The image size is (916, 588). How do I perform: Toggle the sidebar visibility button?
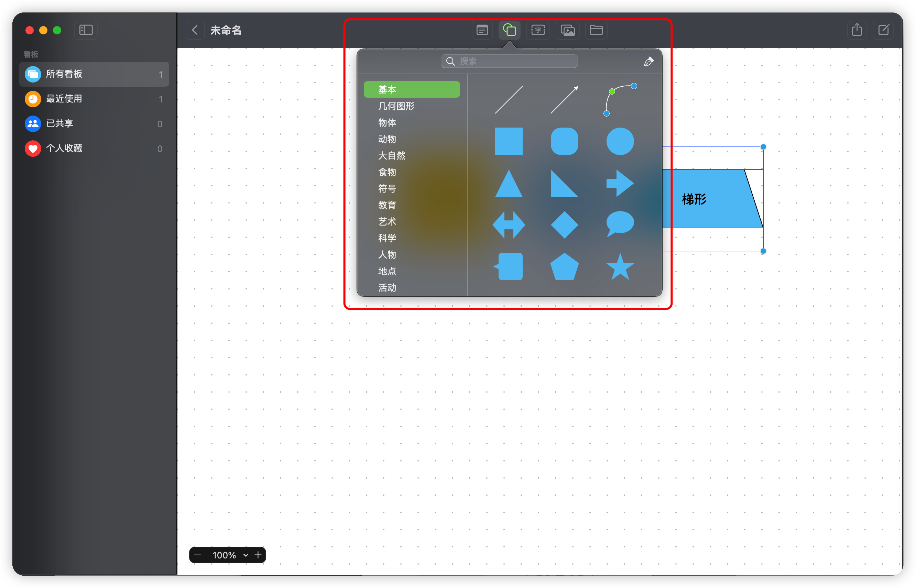coord(86,30)
